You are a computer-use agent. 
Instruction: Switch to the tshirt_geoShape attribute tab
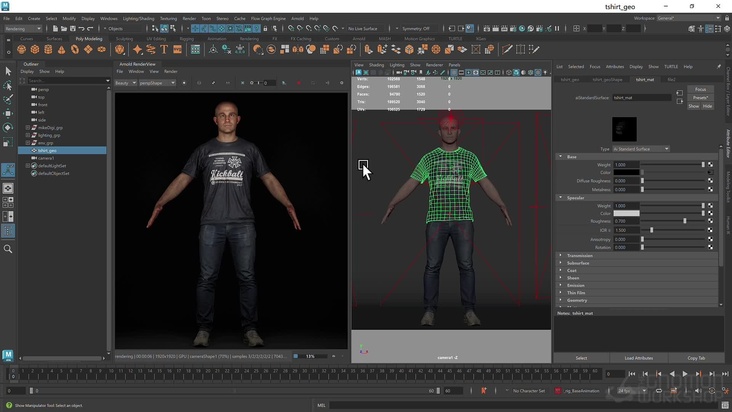[607, 80]
